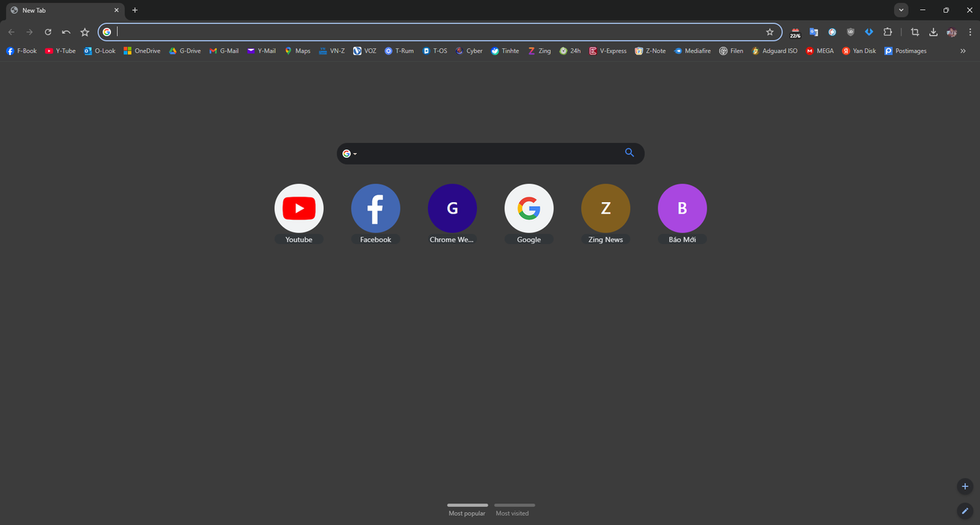This screenshot has width=980, height=525.
Task: Click the undo closed tab arrow icon
Action: [66, 32]
